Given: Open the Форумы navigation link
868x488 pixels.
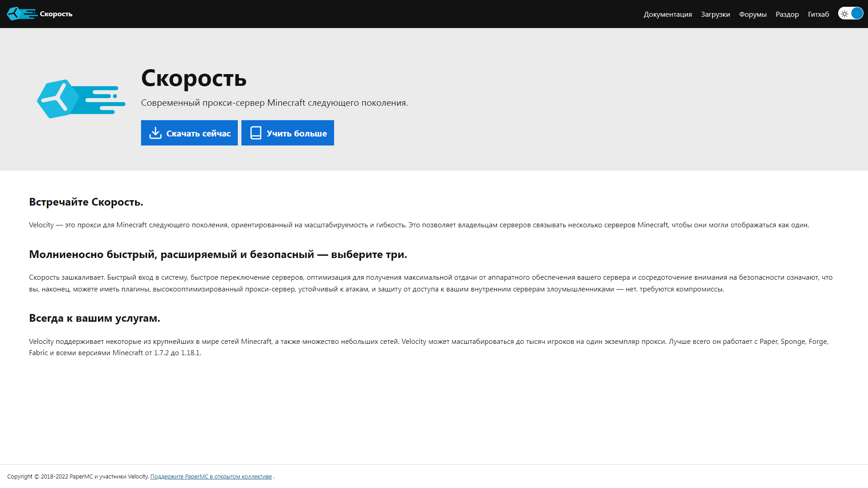Looking at the screenshot, I should click(752, 14).
